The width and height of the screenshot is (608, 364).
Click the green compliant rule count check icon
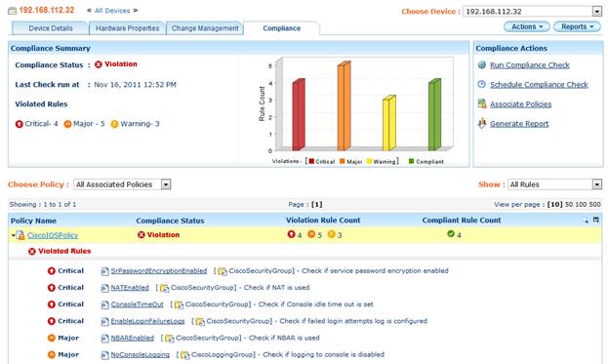coord(451,234)
